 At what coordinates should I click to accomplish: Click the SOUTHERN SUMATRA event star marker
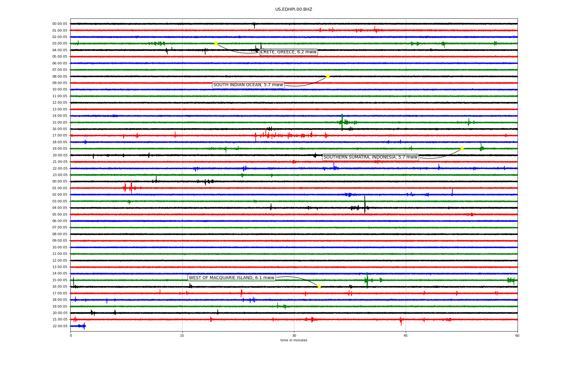[462, 149]
